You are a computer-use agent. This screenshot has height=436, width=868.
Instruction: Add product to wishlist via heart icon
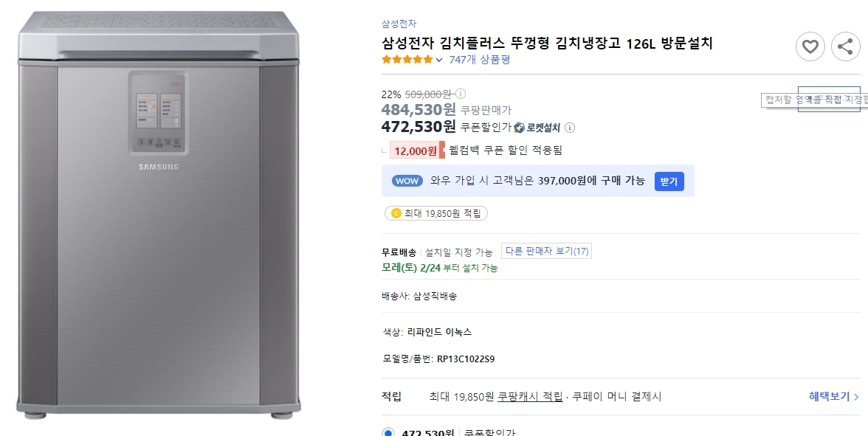pyautogui.click(x=810, y=46)
